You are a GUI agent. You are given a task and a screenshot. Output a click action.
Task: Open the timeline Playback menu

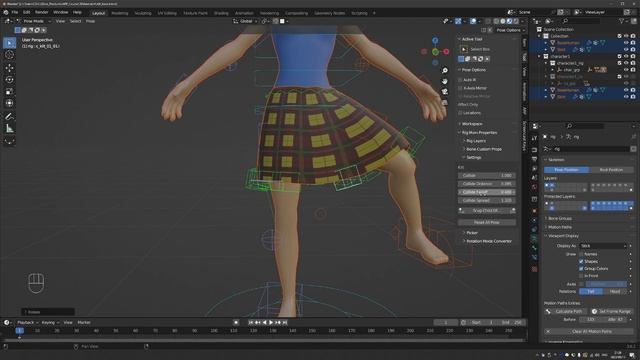pyautogui.click(x=25, y=322)
